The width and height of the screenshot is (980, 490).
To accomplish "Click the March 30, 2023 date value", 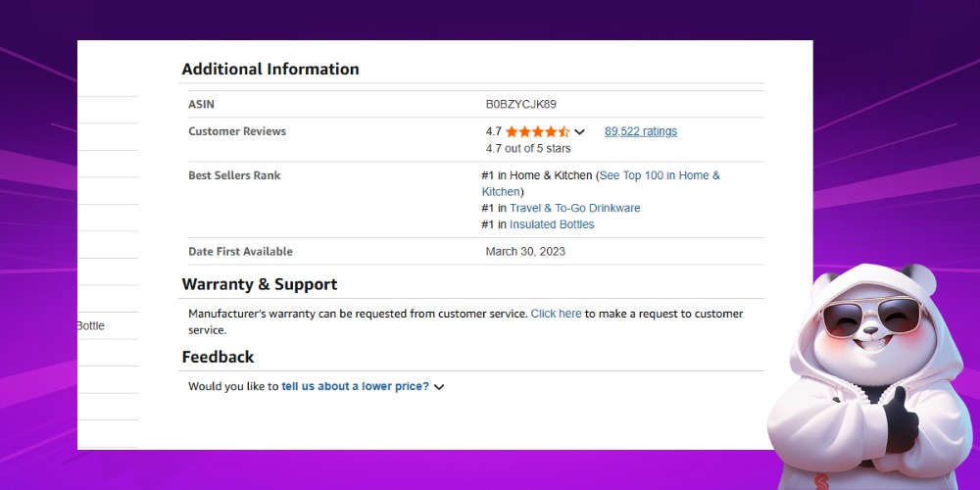I will [x=525, y=251].
